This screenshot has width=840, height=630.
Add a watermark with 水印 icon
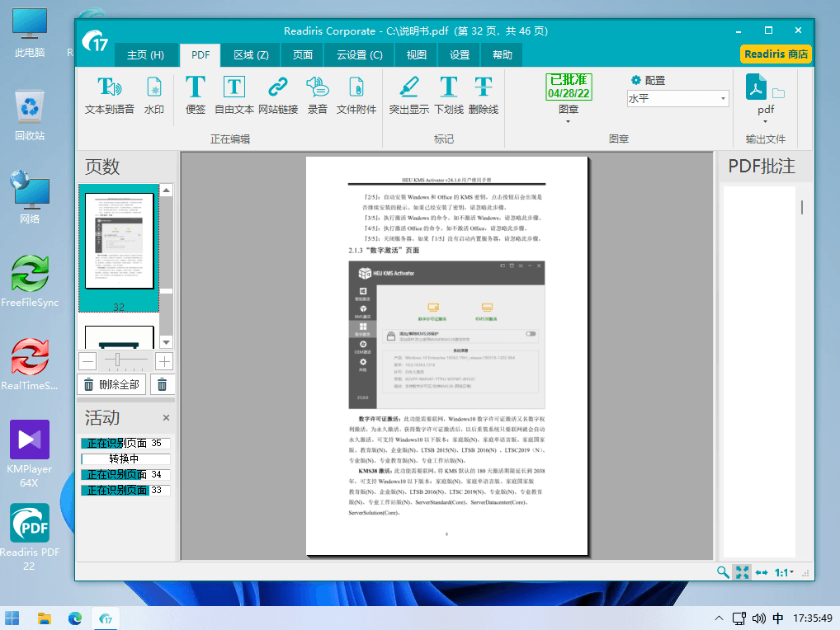[154, 95]
